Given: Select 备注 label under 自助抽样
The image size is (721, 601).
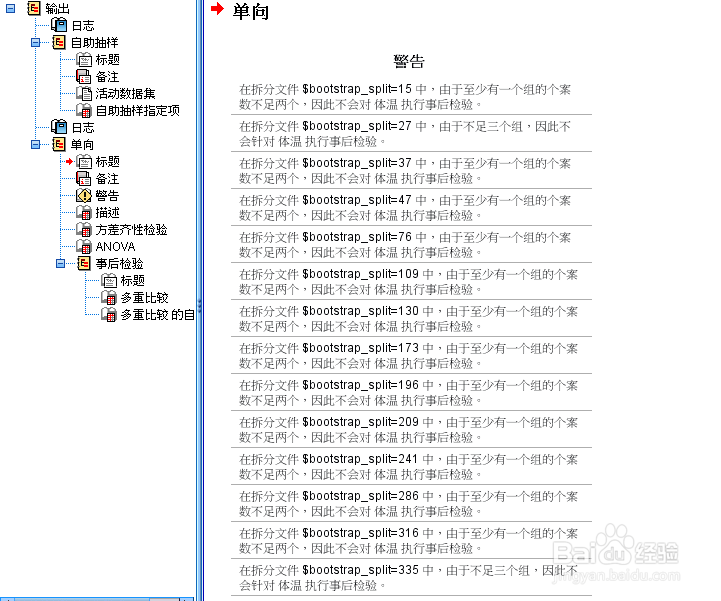Looking at the screenshot, I should pos(107,77).
